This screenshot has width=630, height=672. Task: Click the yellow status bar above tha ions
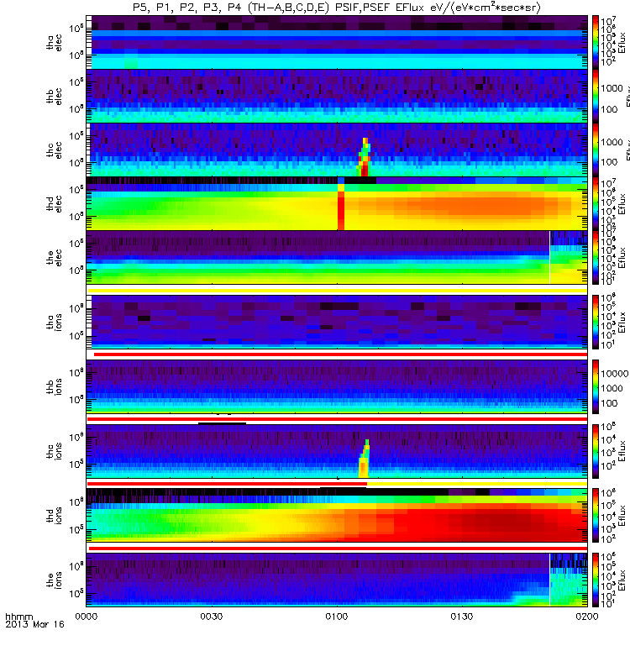point(338,291)
